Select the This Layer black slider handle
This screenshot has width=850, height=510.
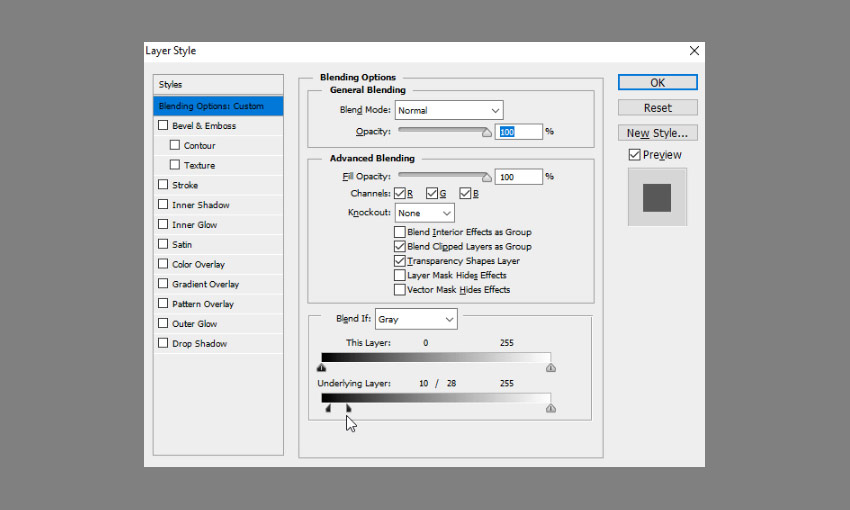coord(321,368)
